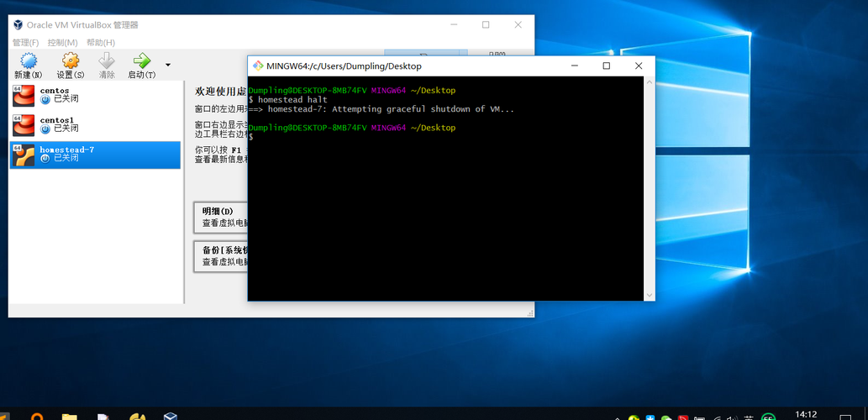
Task: Open File Explorer folder icon on taskbar
Action: click(69, 416)
